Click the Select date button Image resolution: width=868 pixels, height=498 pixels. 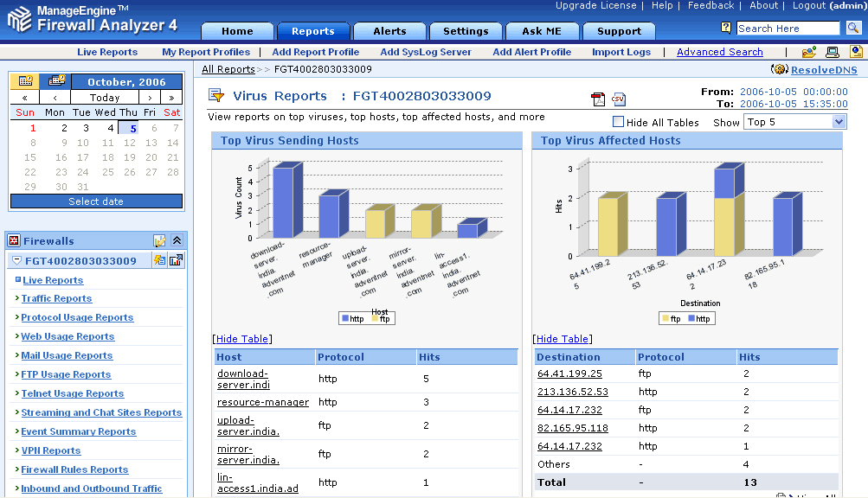(x=96, y=201)
